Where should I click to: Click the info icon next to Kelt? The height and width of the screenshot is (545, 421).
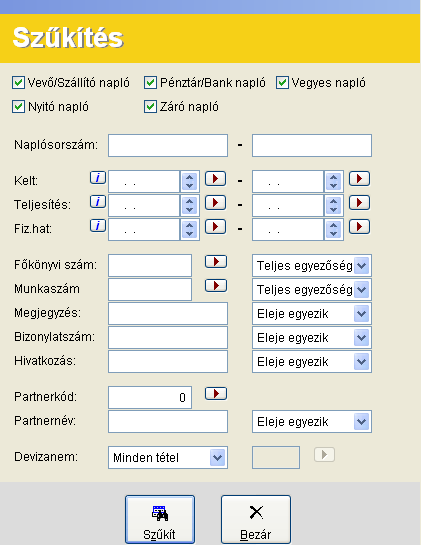pyautogui.click(x=98, y=178)
